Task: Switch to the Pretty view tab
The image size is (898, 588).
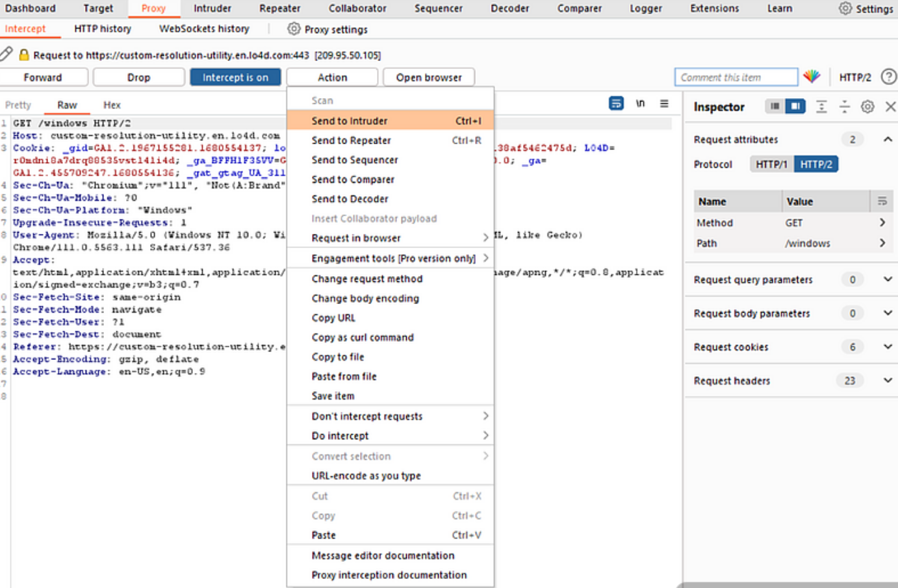Action: pyautogui.click(x=18, y=105)
